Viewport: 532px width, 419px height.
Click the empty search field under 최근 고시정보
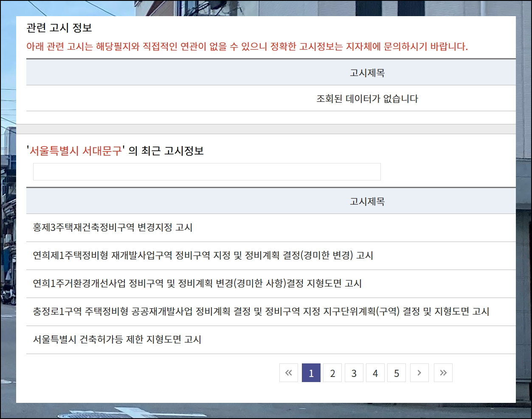click(207, 172)
